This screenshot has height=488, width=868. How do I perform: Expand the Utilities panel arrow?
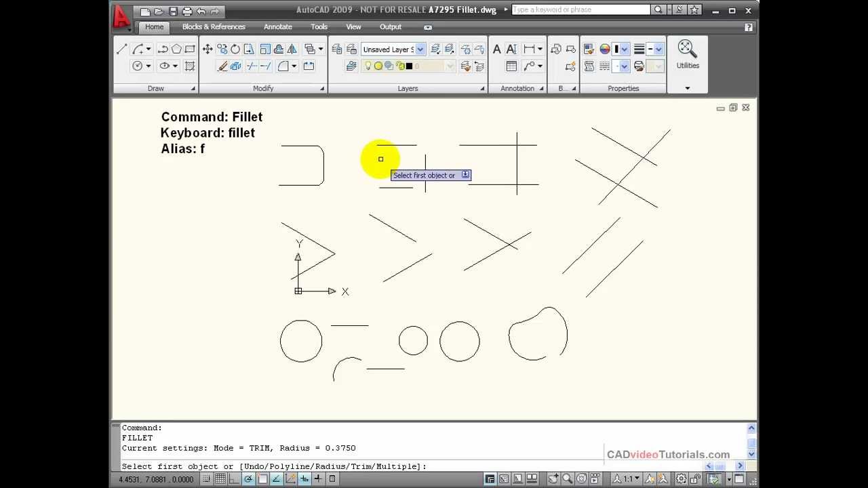pos(687,88)
